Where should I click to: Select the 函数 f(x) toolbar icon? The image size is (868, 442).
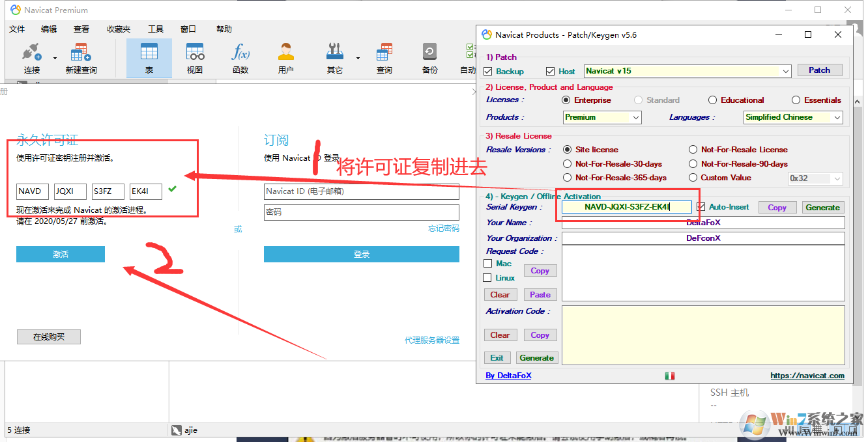(240, 58)
